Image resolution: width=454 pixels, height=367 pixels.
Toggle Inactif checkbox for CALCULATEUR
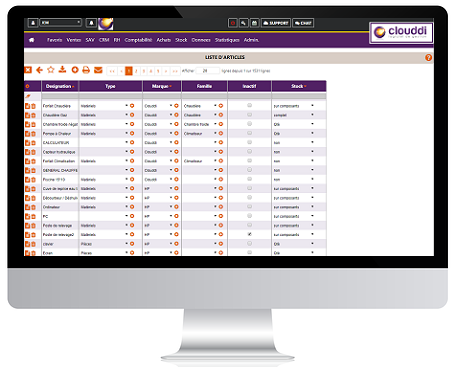point(249,142)
